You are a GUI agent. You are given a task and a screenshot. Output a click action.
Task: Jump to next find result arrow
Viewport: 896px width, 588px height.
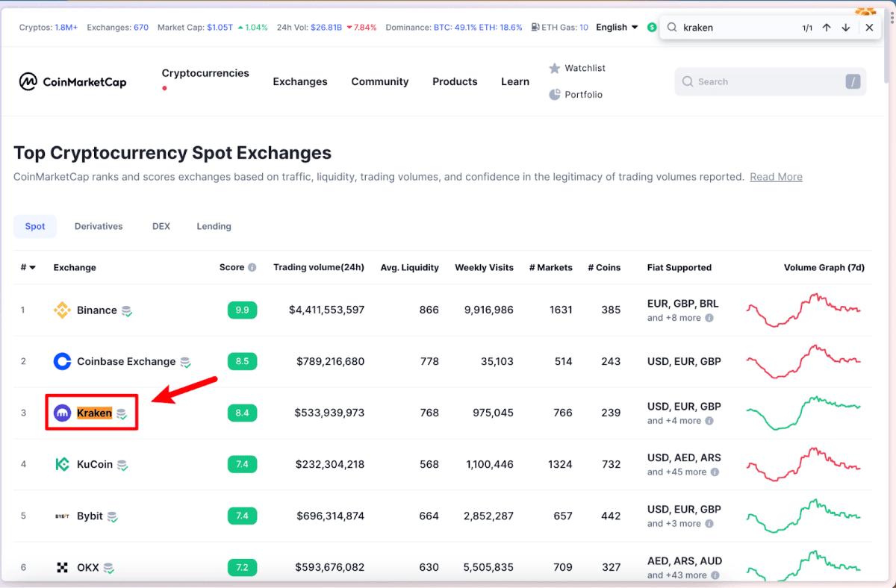tap(846, 28)
